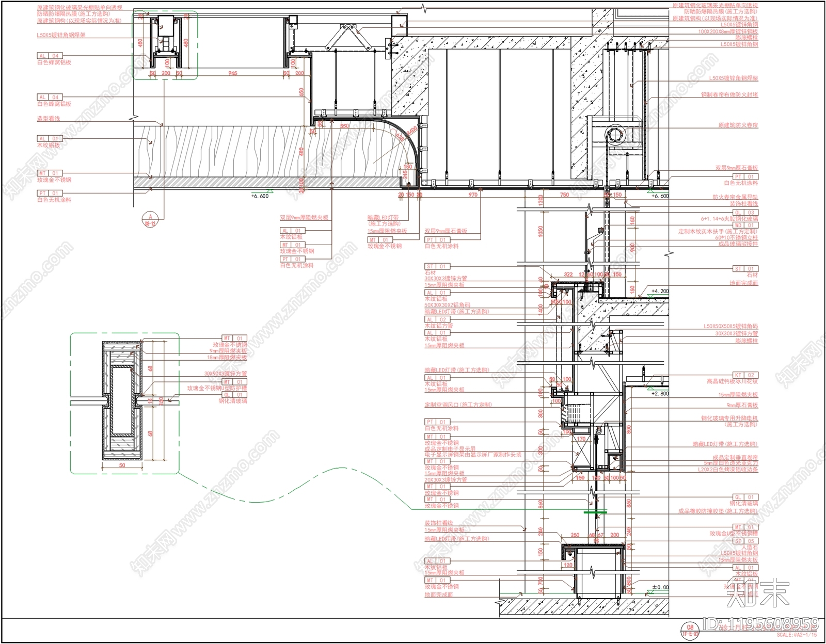Click the '20X30X3镀锌方管' callout
The image size is (826, 644).
coord(446,480)
